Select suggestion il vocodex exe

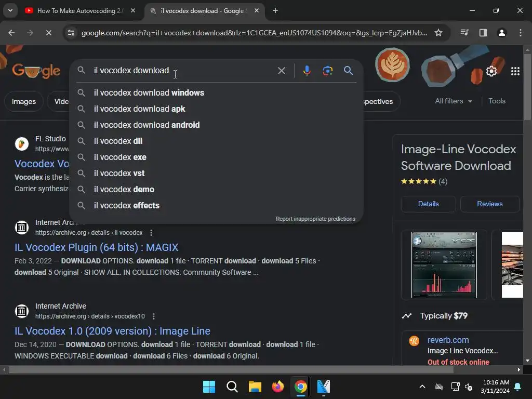216,157
